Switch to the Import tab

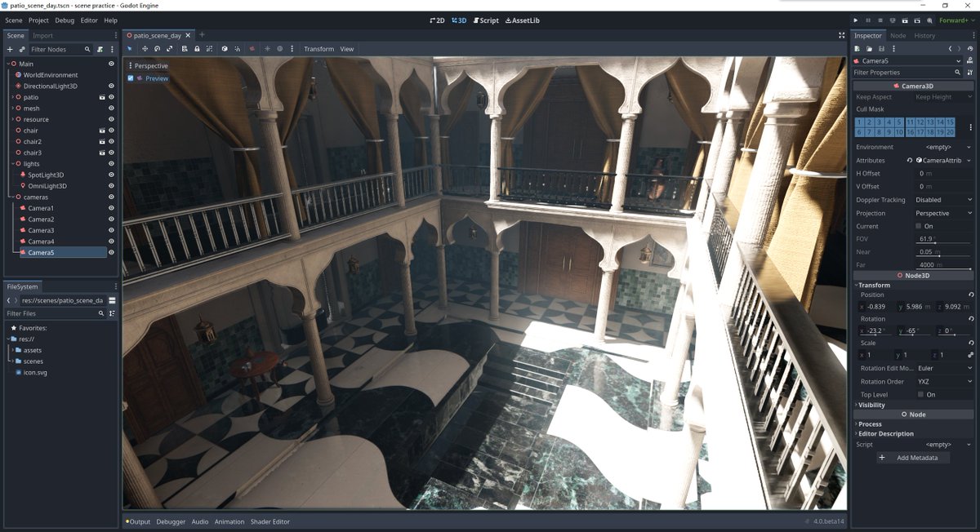tap(42, 35)
